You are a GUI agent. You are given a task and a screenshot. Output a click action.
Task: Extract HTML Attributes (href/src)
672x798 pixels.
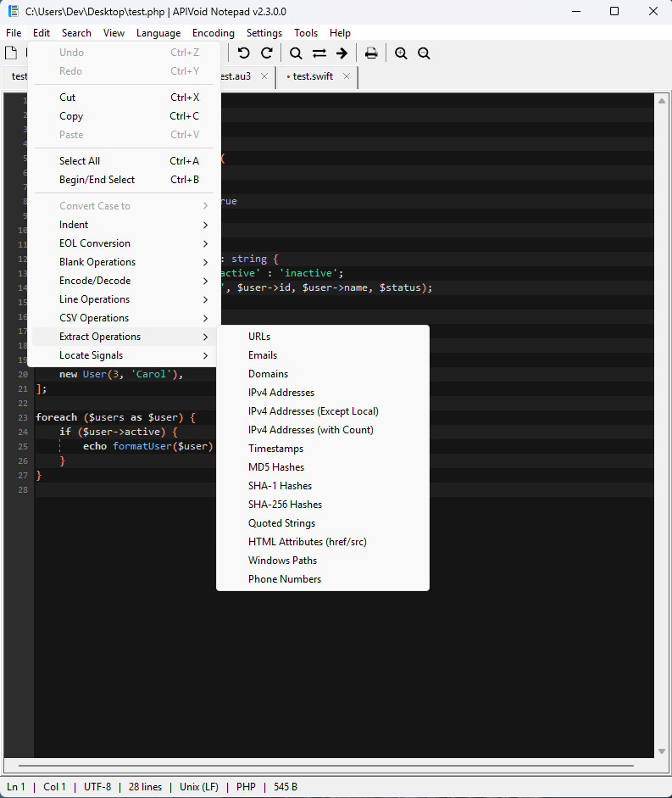pos(323,542)
